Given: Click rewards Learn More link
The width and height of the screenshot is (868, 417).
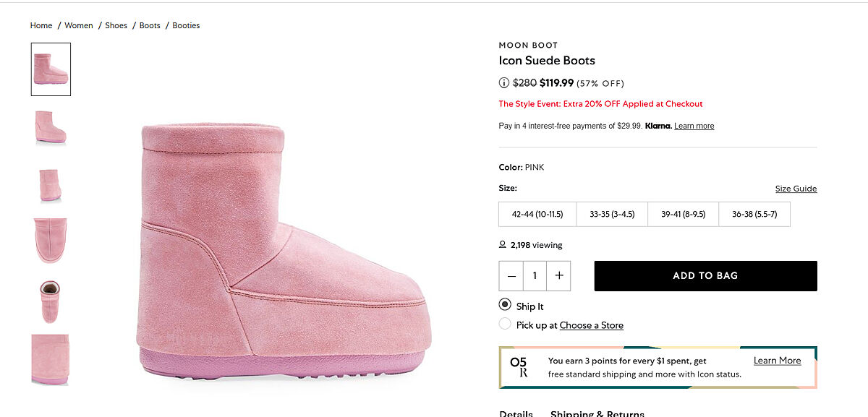Looking at the screenshot, I should [x=777, y=361].
